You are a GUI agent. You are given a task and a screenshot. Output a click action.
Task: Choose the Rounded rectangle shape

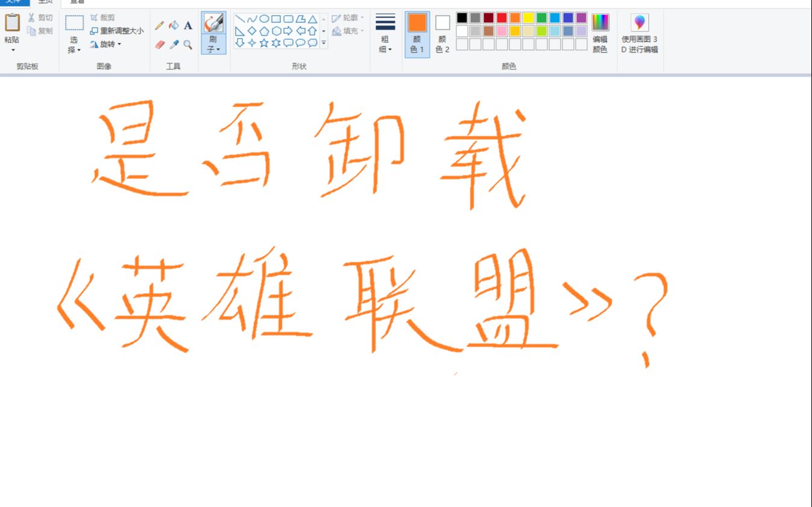(x=288, y=19)
